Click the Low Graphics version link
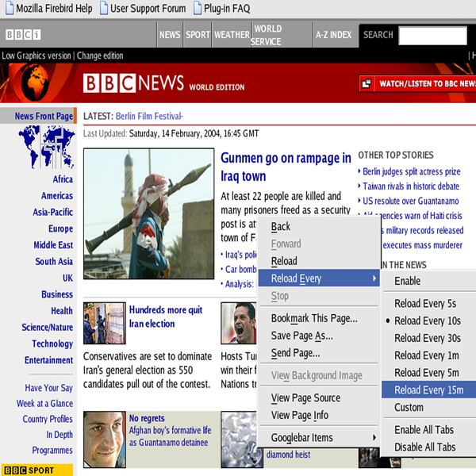The width and height of the screenshot is (476, 476). point(36,56)
